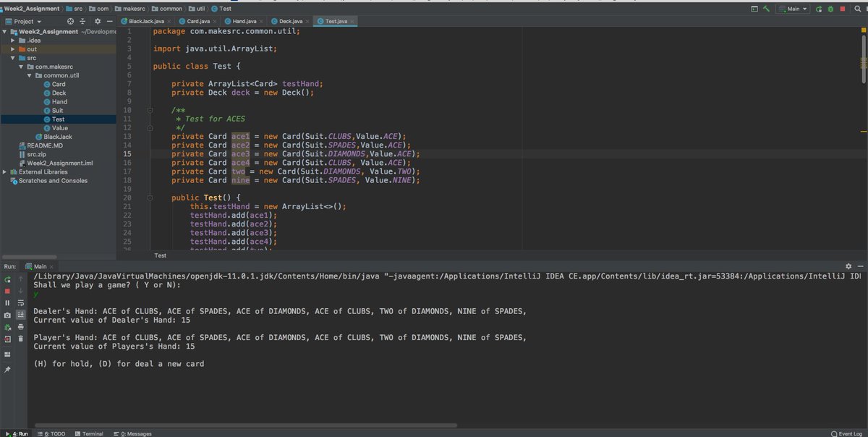This screenshot has height=437, width=868.
Task: Switch to the Card.java tab
Action: coord(197,22)
